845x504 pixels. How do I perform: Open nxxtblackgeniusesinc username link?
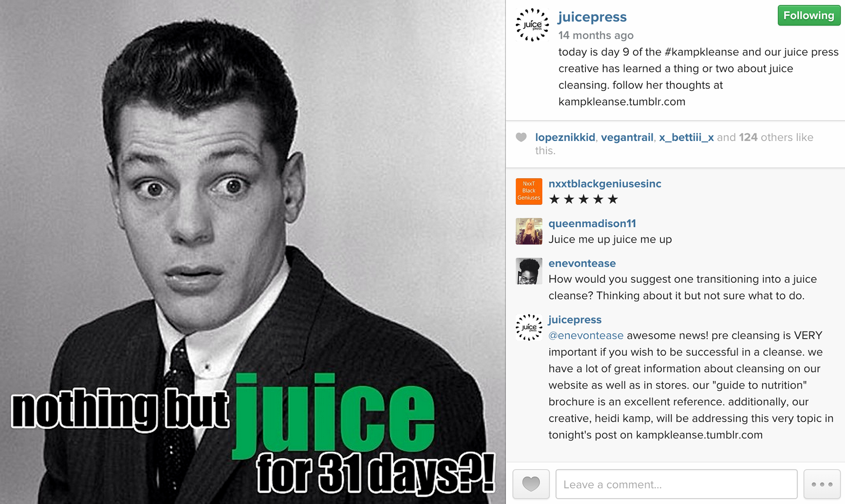[x=605, y=184]
